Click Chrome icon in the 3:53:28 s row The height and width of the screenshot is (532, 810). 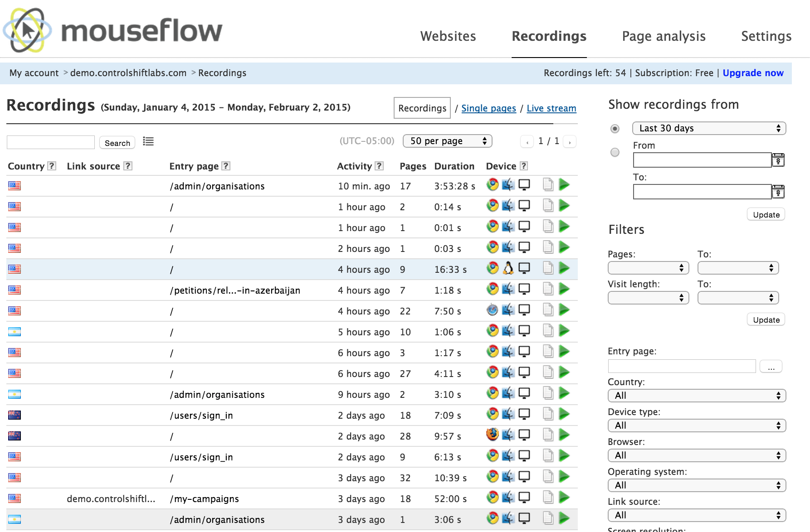pyautogui.click(x=492, y=184)
